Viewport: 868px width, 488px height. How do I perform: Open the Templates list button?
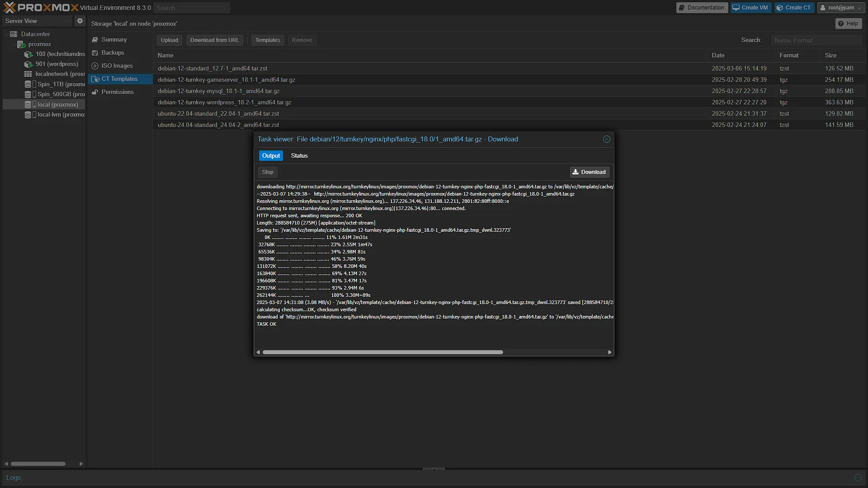pyautogui.click(x=268, y=40)
